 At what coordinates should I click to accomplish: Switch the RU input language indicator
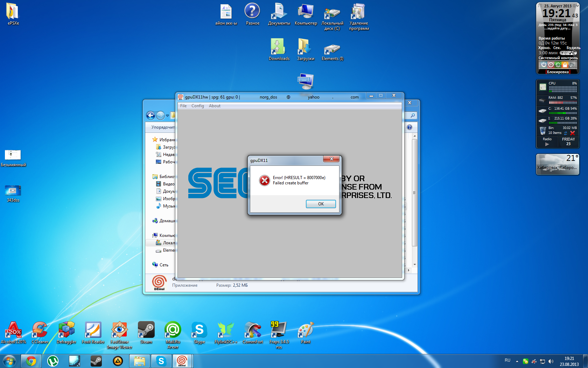(x=507, y=360)
